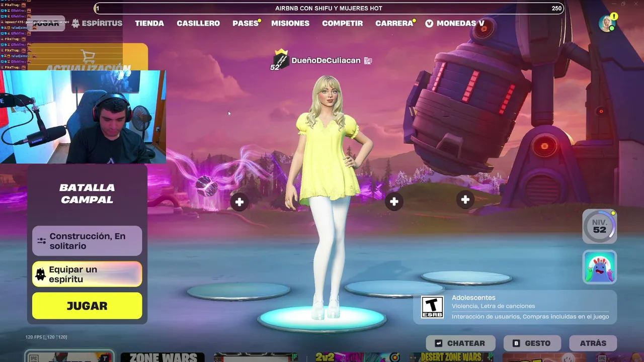
Task: Select the player name DueñoDeCuliacan
Action: [326, 60]
